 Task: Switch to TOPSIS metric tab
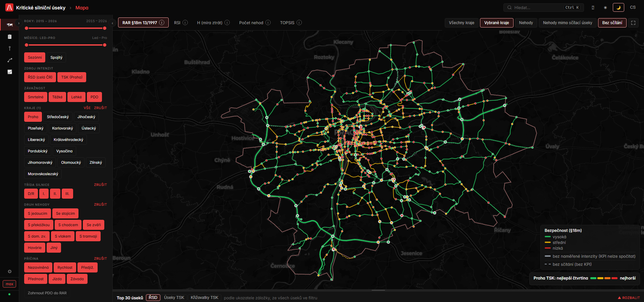pyautogui.click(x=287, y=22)
